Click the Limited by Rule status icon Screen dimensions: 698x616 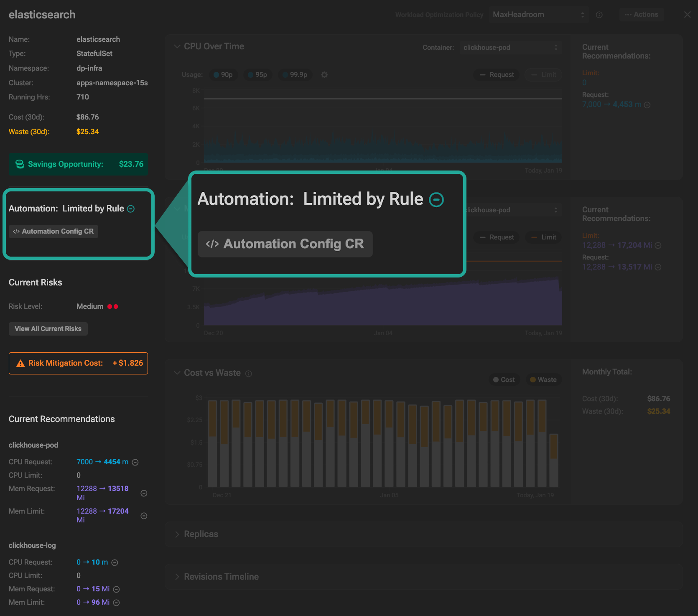[x=131, y=209]
